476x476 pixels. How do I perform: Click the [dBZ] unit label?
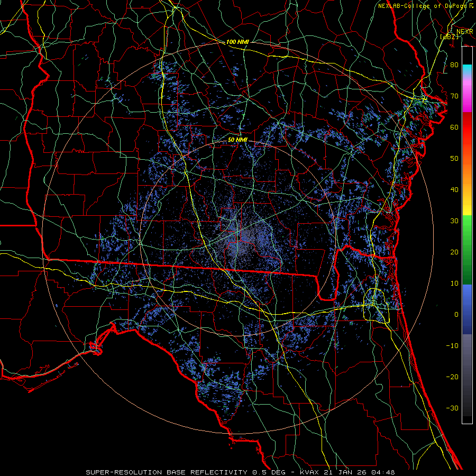coord(449,36)
